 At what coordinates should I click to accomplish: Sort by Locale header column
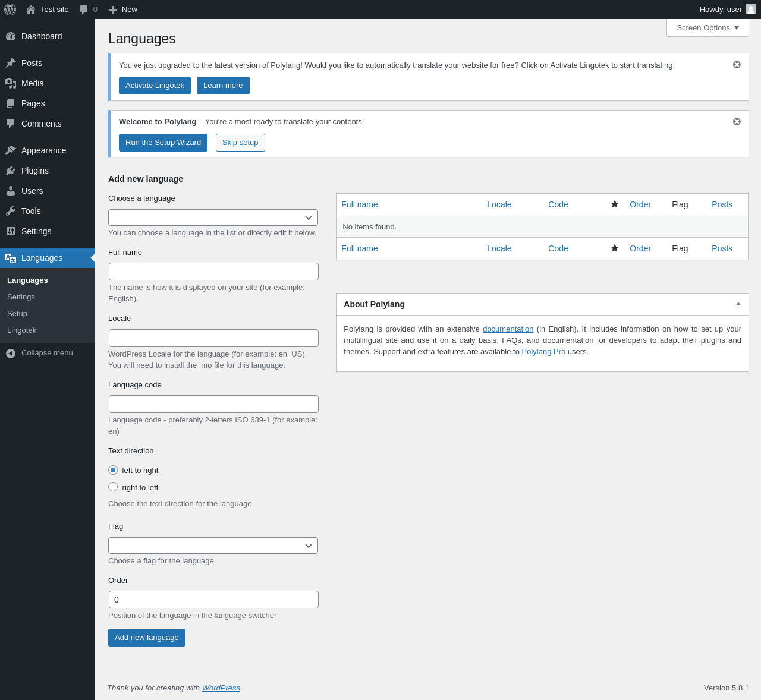tap(499, 204)
